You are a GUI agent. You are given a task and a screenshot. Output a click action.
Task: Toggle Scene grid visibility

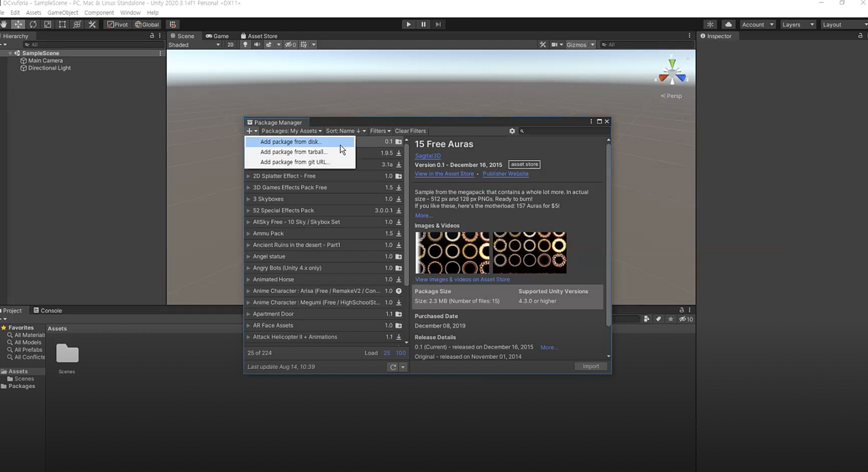304,45
